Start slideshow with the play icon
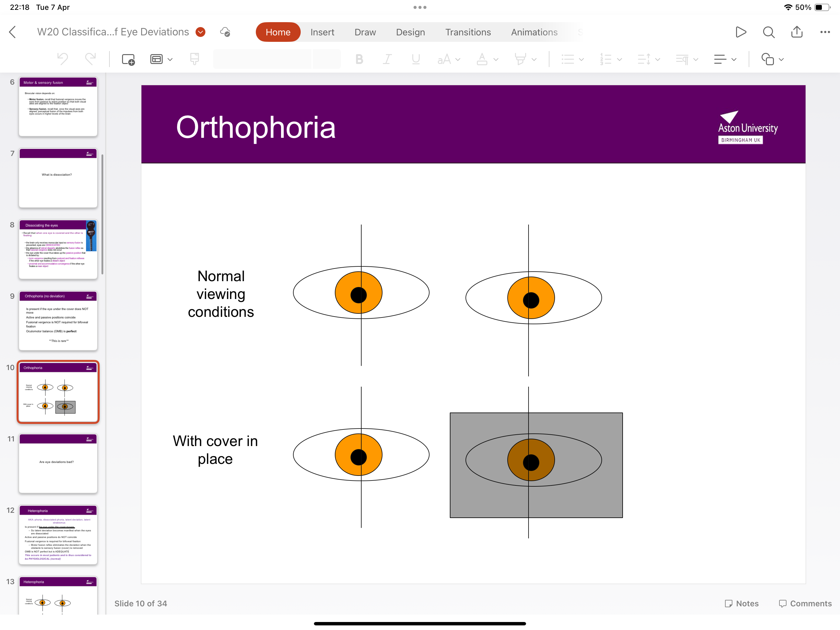Viewport: 840px width, 630px height. 740,32
